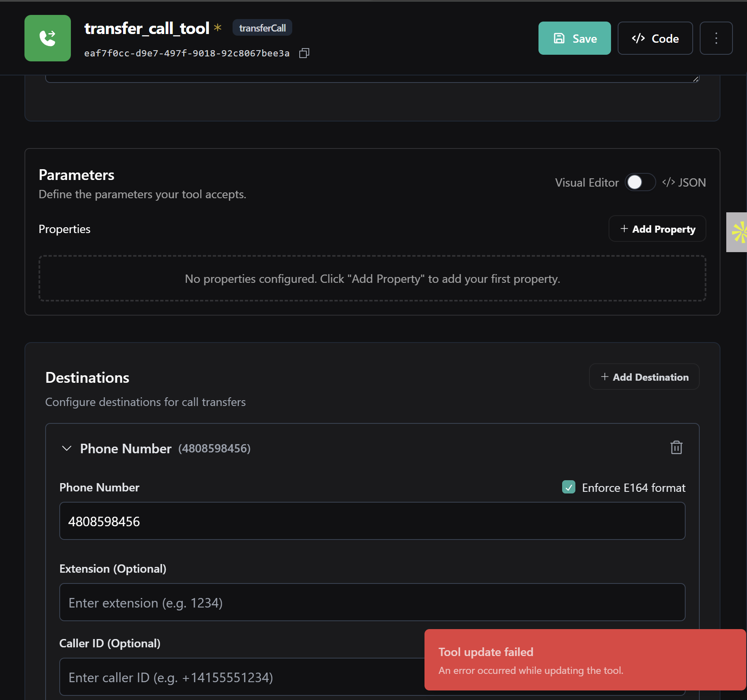Click the Phone Number input field
This screenshot has height=700, width=747.
tap(372, 521)
